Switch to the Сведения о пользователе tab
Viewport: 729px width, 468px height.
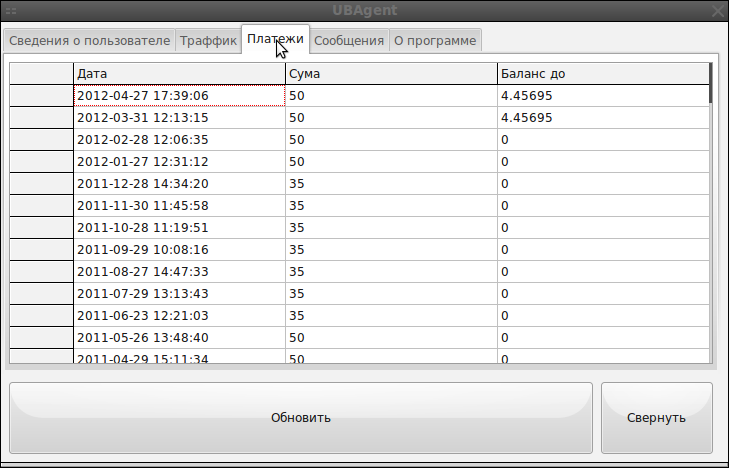click(89, 41)
